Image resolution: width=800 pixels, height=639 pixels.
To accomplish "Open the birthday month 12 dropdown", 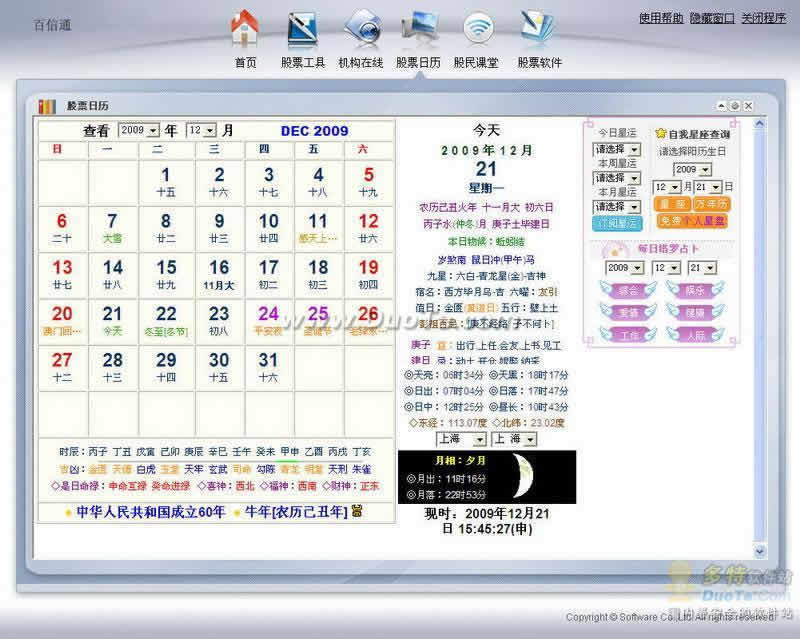I will tap(667, 187).
